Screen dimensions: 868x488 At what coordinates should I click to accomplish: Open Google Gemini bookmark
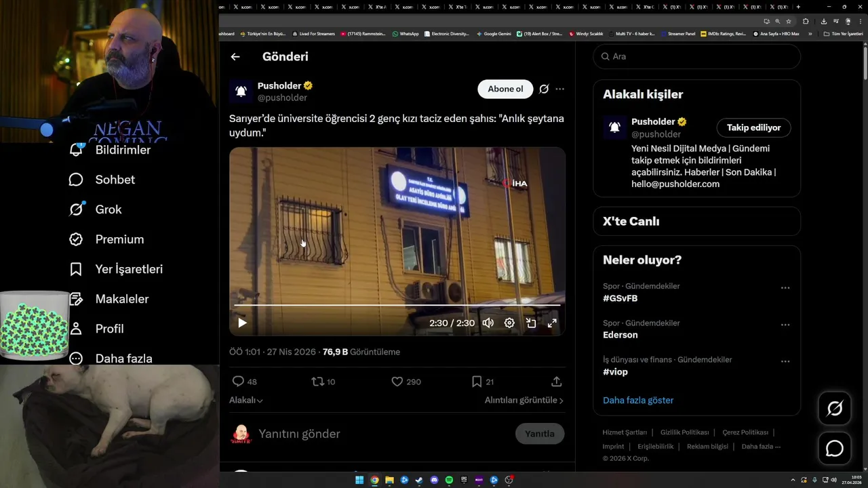494,33
